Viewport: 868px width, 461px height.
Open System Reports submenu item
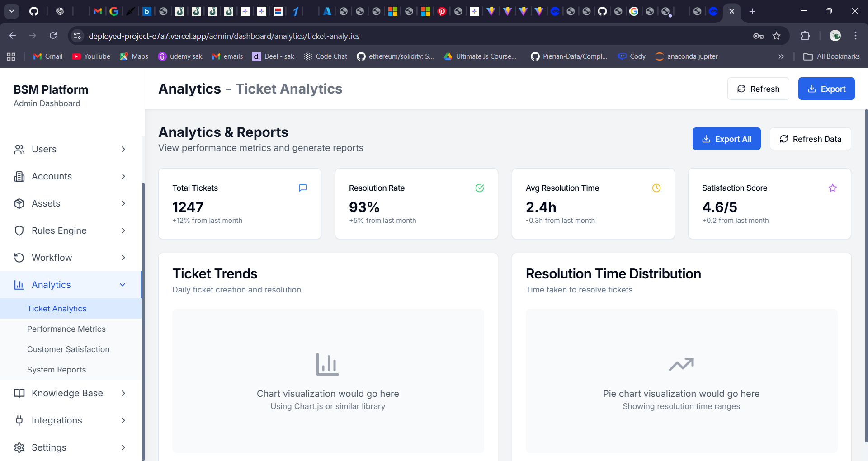pyautogui.click(x=71, y=370)
